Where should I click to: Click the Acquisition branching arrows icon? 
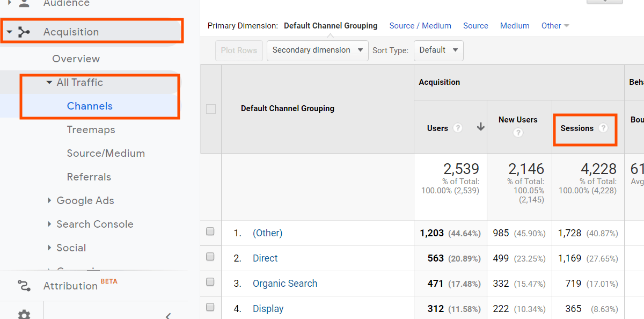pyautogui.click(x=24, y=32)
